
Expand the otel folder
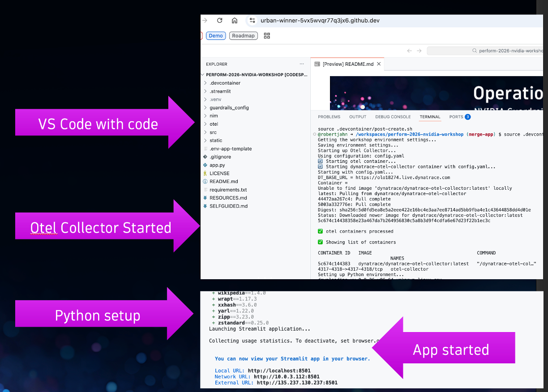(214, 124)
